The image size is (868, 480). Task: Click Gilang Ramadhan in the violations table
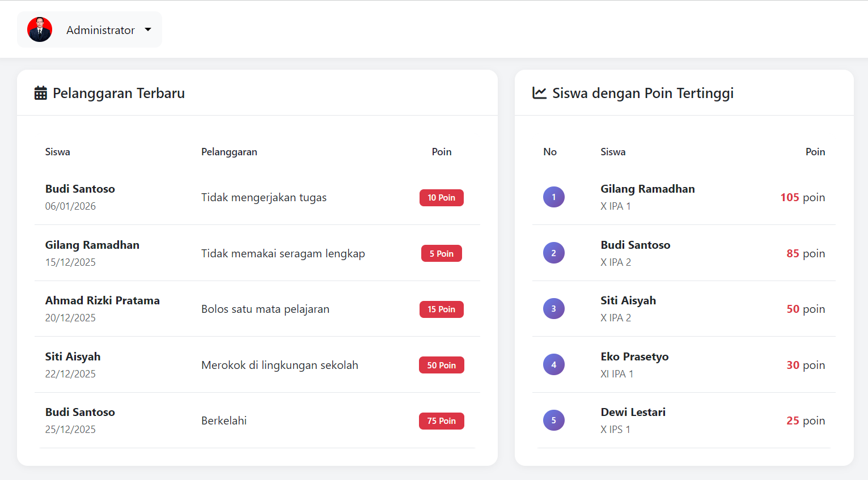[x=92, y=245]
